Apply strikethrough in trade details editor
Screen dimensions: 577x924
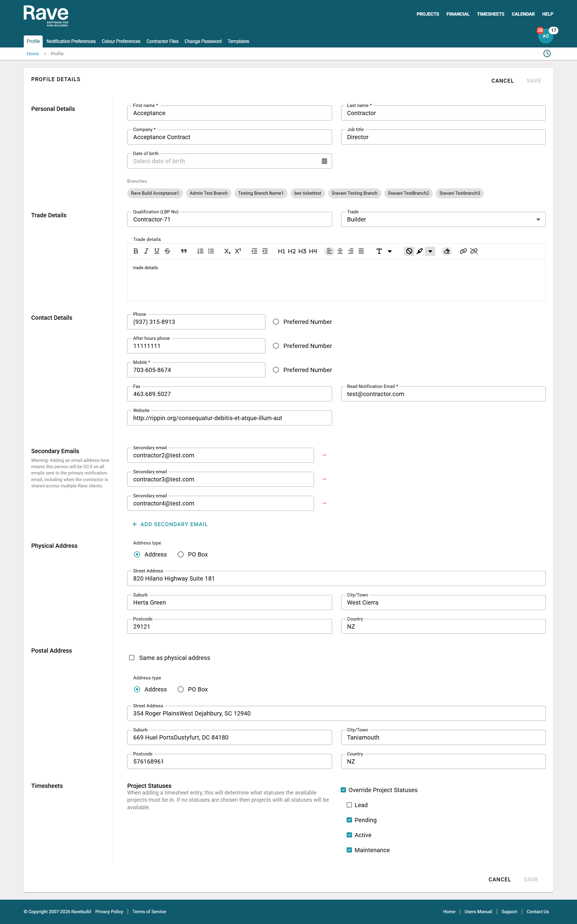167,251
